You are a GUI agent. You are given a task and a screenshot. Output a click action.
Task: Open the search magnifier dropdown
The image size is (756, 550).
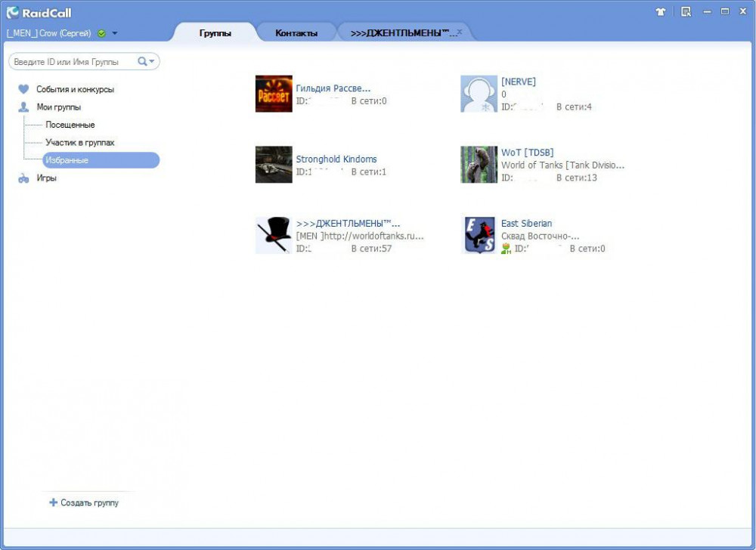point(146,61)
